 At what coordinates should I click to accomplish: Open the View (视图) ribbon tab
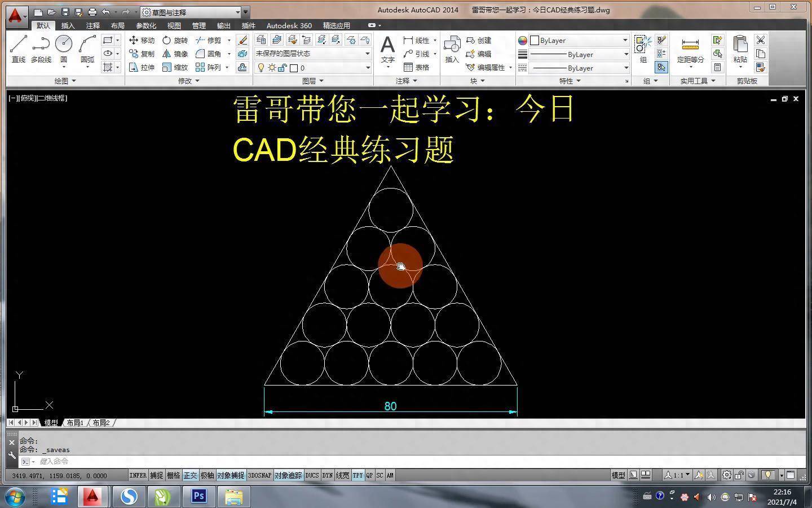[174, 25]
